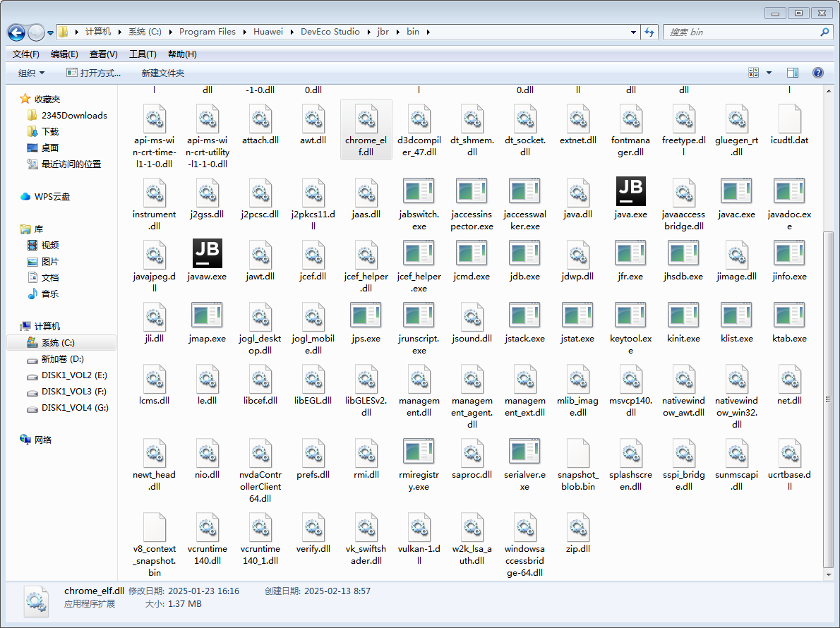Screen dimensions: 840x628
Task: Open the 组织 dropdown menu
Action: [31, 73]
